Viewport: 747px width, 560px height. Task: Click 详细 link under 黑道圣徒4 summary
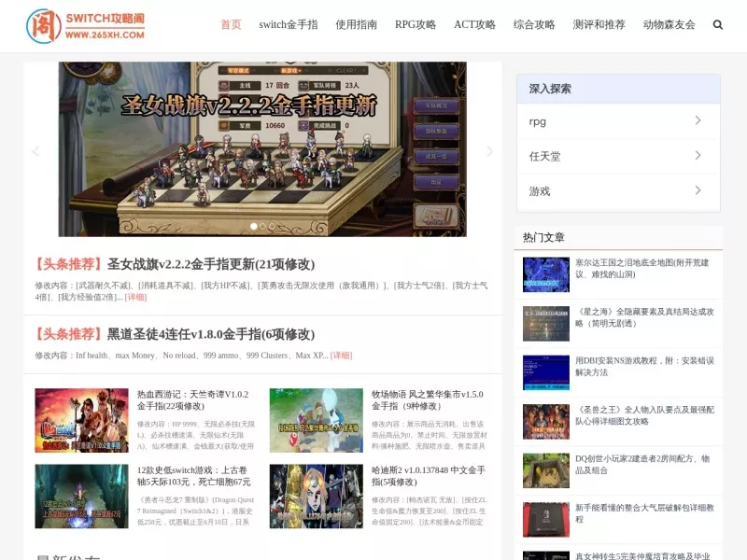[341, 356]
